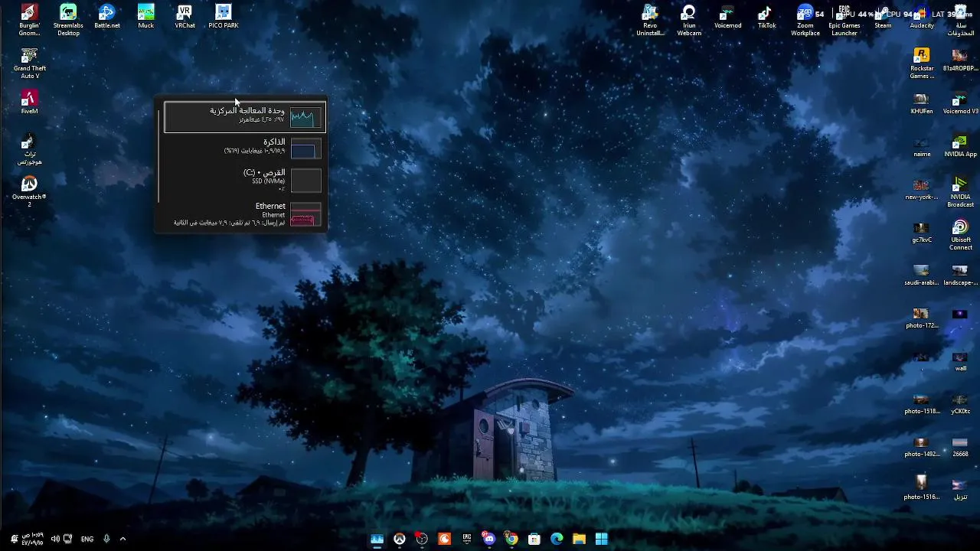980x551 pixels.
Task: Select the Ethernet performance row
Action: [245, 214]
